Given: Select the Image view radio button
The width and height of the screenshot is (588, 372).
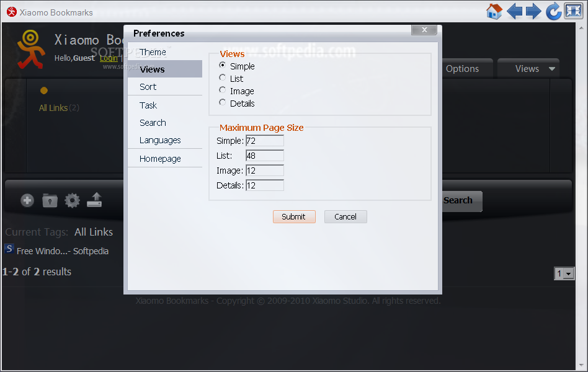Looking at the screenshot, I should [223, 90].
